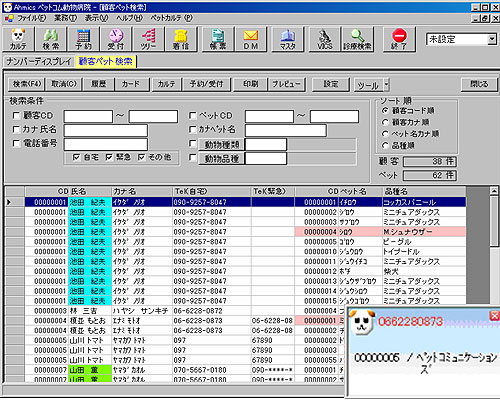
Task: Enable the 顧客CD search checkbox
Action: tap(16, 115)
